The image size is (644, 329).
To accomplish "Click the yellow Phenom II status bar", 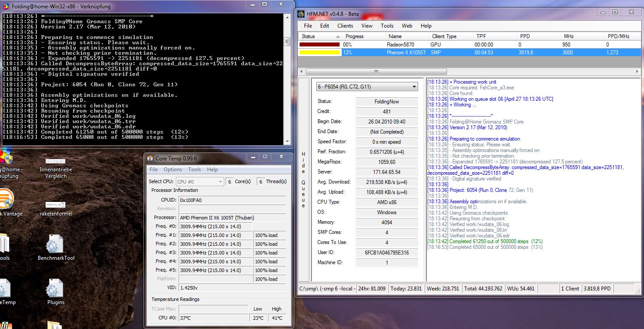I will pyautogui.click(x=319, y=52).
